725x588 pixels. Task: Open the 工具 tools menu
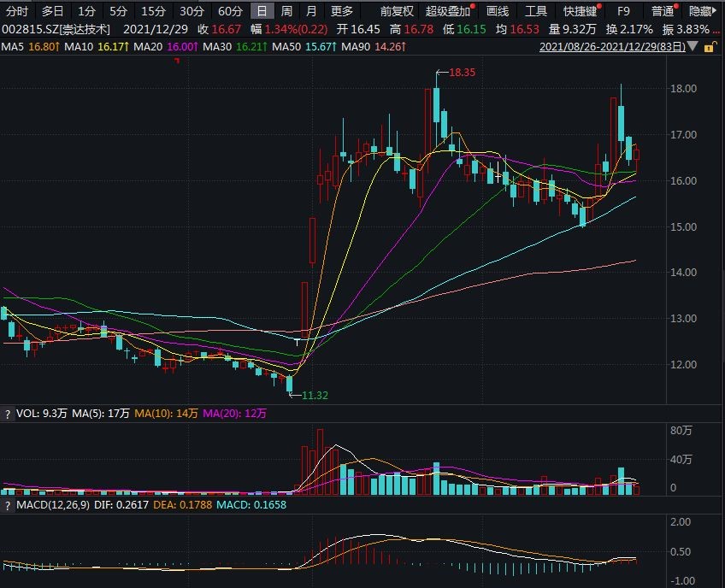click(x=536, y=11)
